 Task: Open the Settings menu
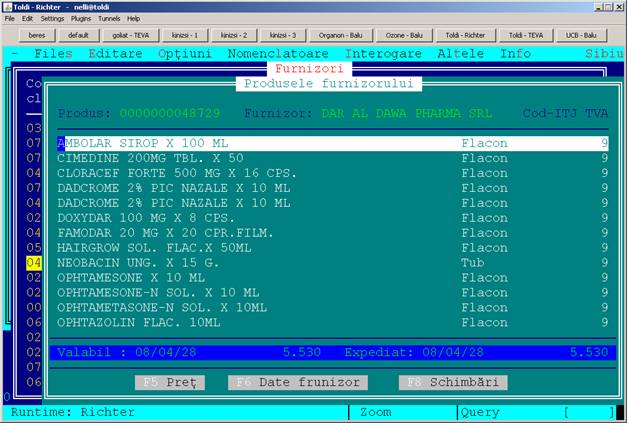[52, 19]
